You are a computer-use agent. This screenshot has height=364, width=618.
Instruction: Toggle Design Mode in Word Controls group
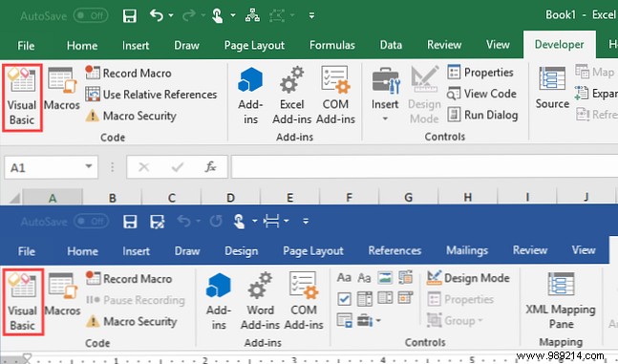[x=468, y=278]
